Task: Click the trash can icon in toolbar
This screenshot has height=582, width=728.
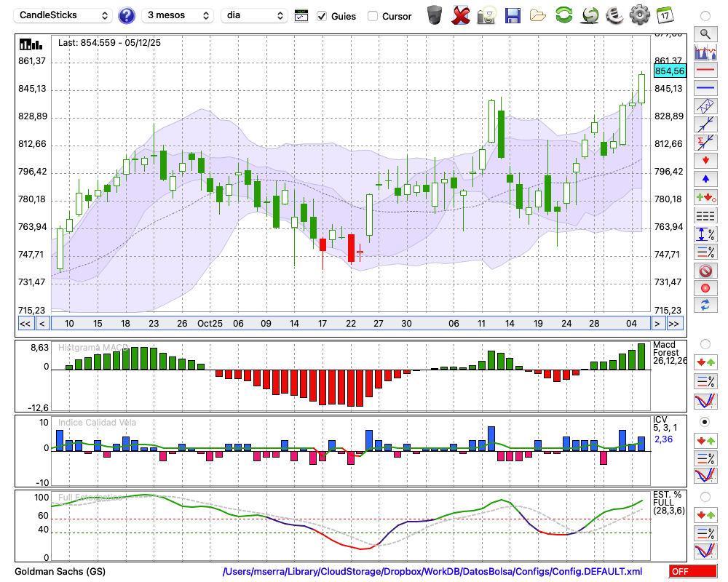Action: tap(435, 15)
